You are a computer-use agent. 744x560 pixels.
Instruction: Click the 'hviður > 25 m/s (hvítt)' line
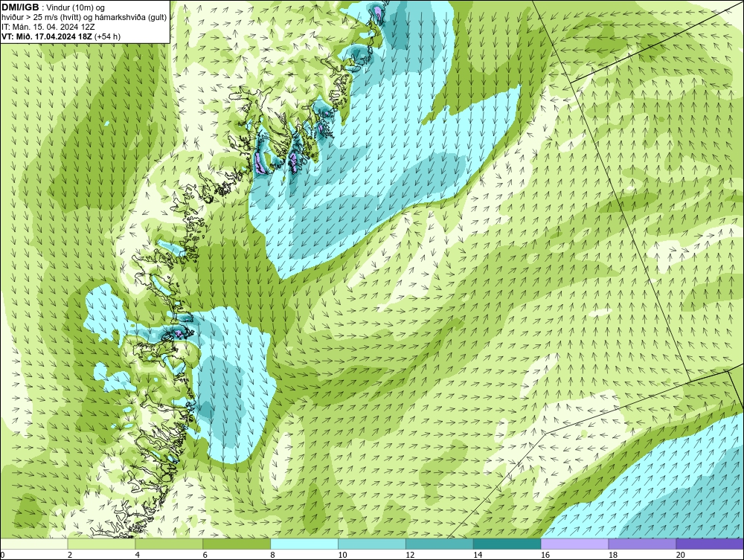coord(41,17)
